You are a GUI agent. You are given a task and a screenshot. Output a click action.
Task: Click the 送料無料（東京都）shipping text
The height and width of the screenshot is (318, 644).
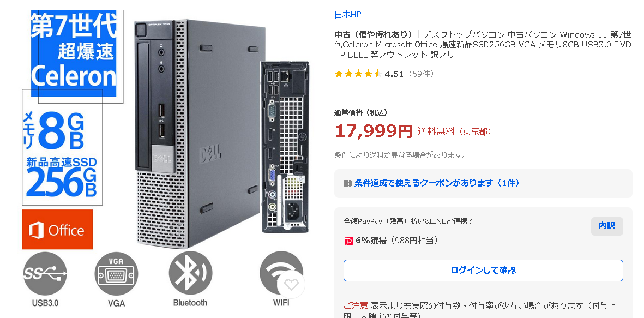(x=454, y=131)
